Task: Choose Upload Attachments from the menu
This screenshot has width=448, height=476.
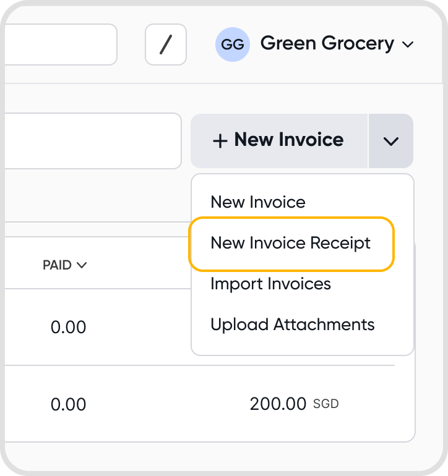Action: point(293,325)
